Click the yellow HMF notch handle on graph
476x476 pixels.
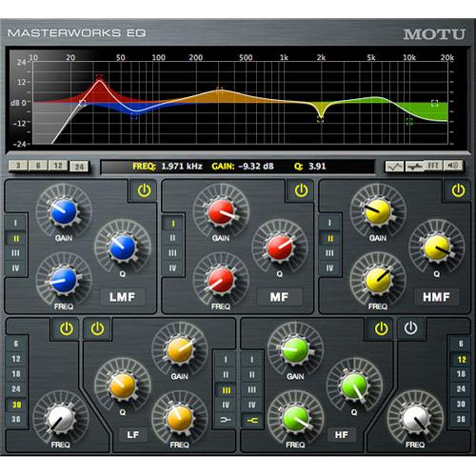coord(321,119)
